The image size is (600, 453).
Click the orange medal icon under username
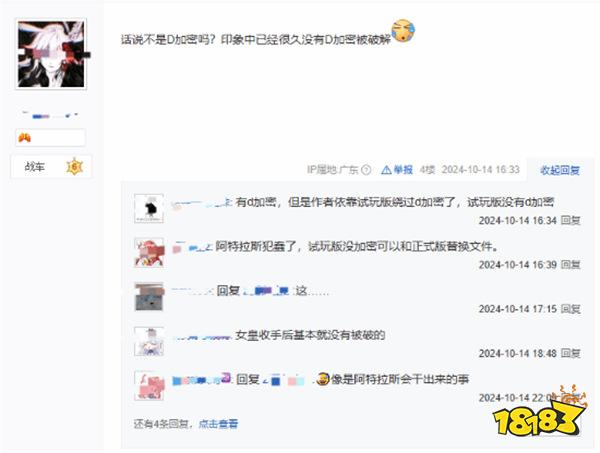click(24, 138)
